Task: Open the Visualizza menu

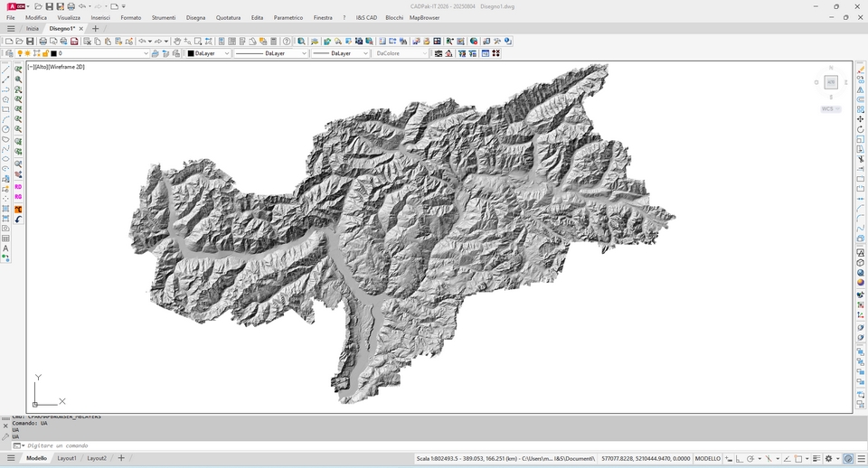Action: click(x=69, y=18)
